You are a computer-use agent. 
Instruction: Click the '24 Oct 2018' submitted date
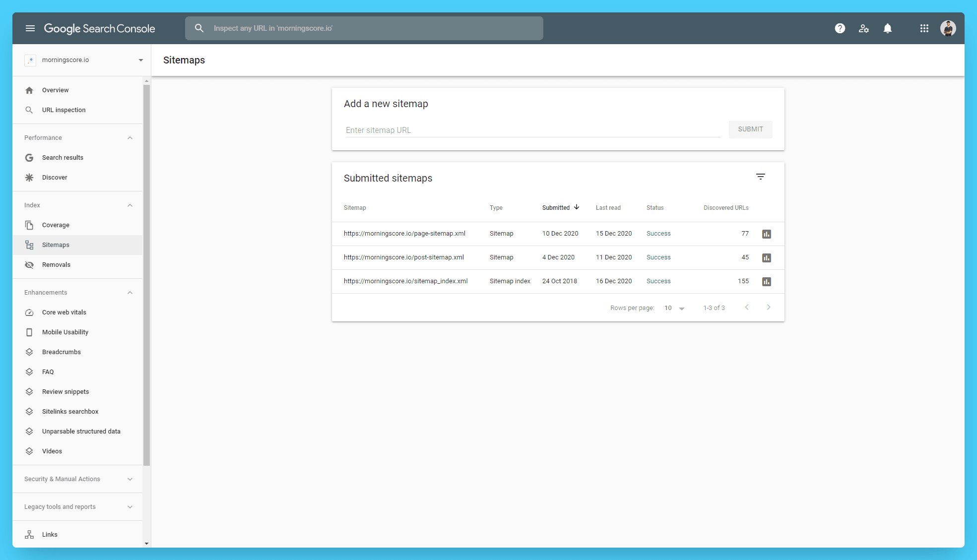coord(559,281)
